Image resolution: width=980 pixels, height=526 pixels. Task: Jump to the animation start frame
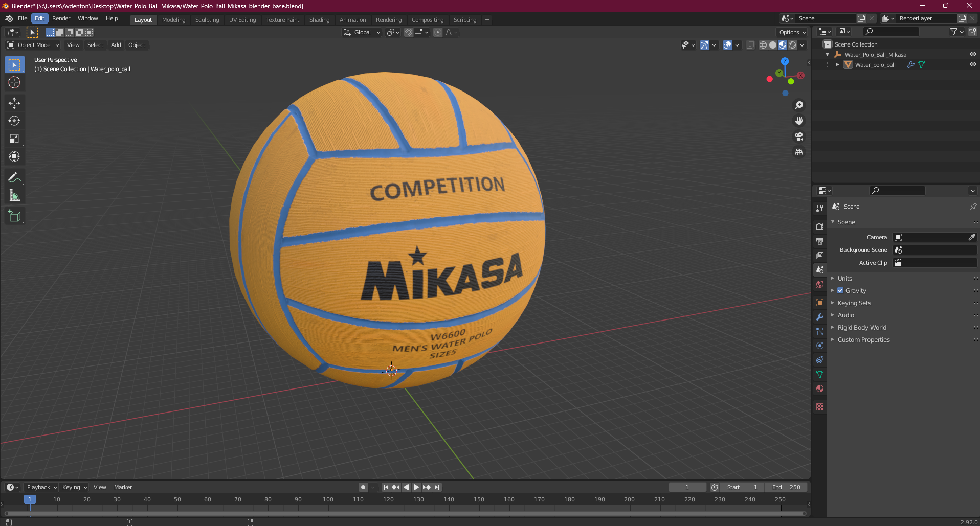(386, 487)
